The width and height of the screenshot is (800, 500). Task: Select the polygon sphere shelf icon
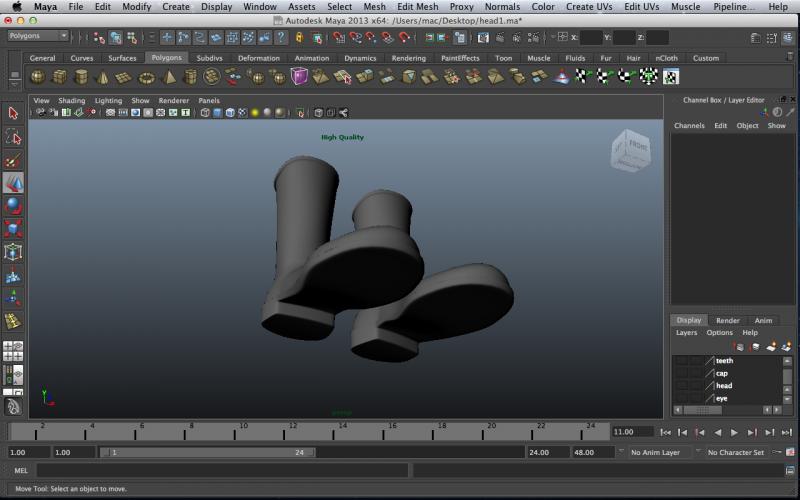[37, 77]
